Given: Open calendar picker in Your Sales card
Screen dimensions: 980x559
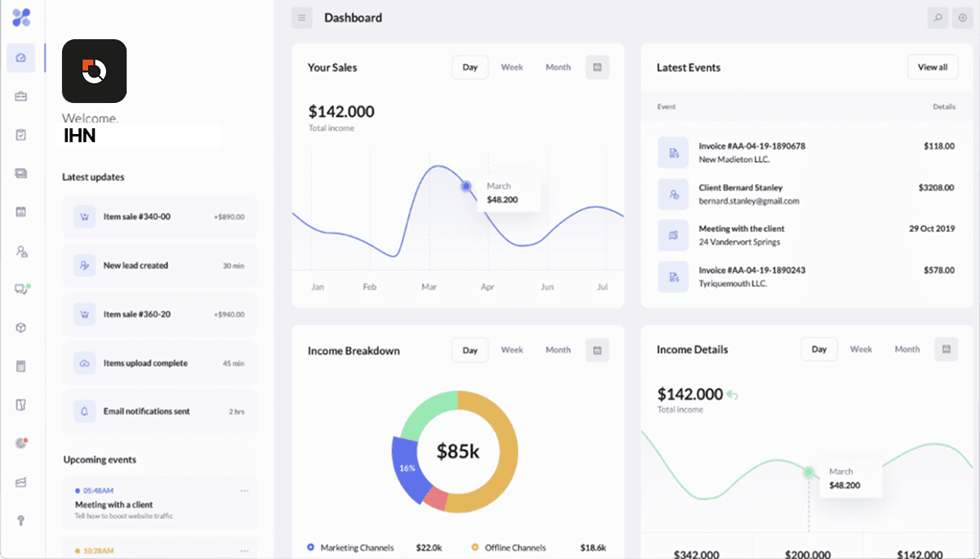Looking at the screenshot, I should click(597, 68).
